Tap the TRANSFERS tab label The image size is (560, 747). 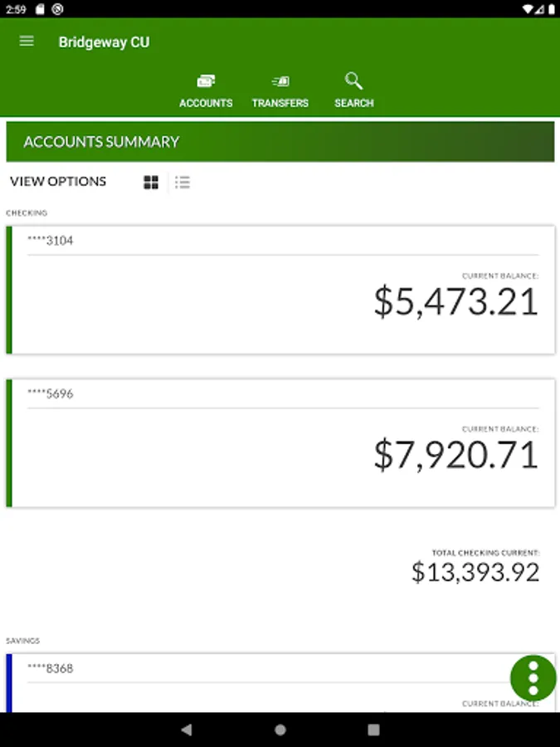[280, 103]
